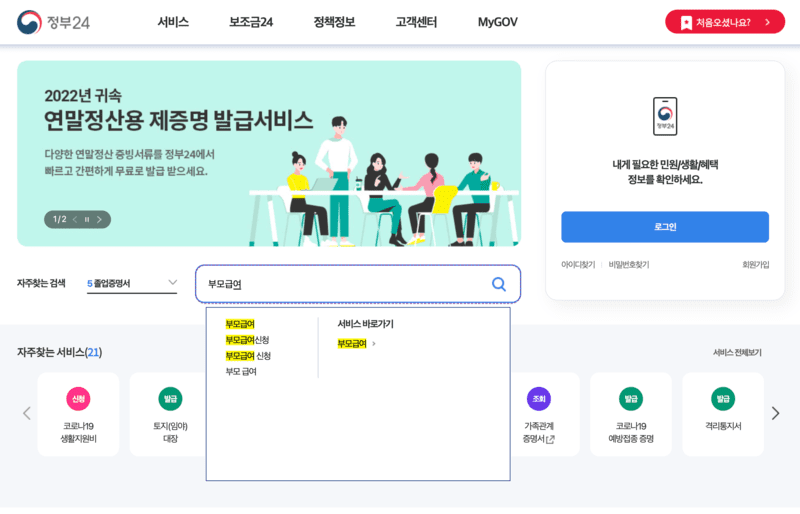The image size is (800, 514).
Task: Show next services with right arrow
Action: 776,413
